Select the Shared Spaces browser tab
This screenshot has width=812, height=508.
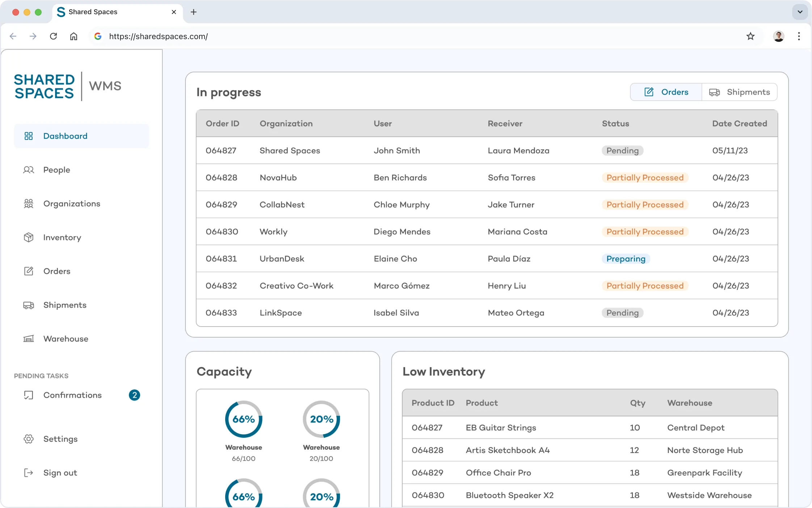point(117,12)
